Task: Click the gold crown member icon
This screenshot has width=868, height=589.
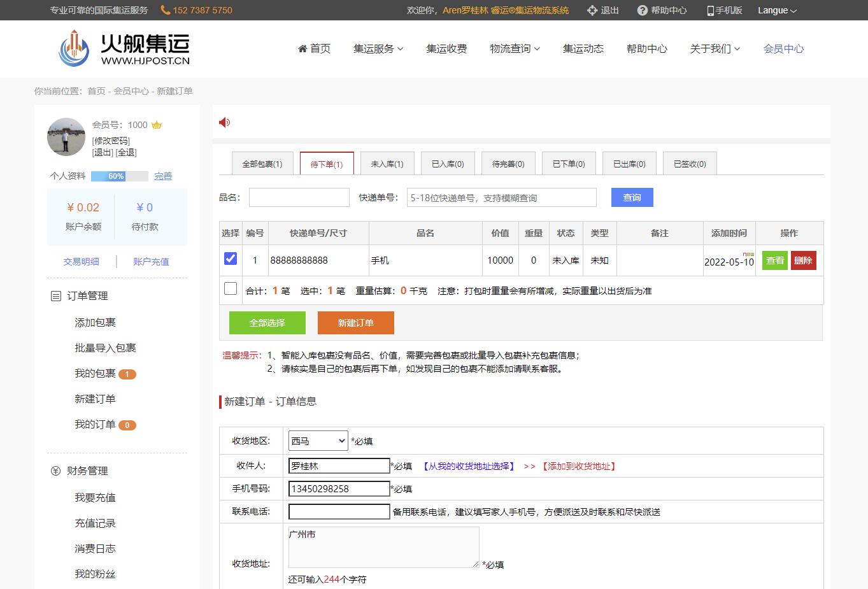Action: pos(157,125)
